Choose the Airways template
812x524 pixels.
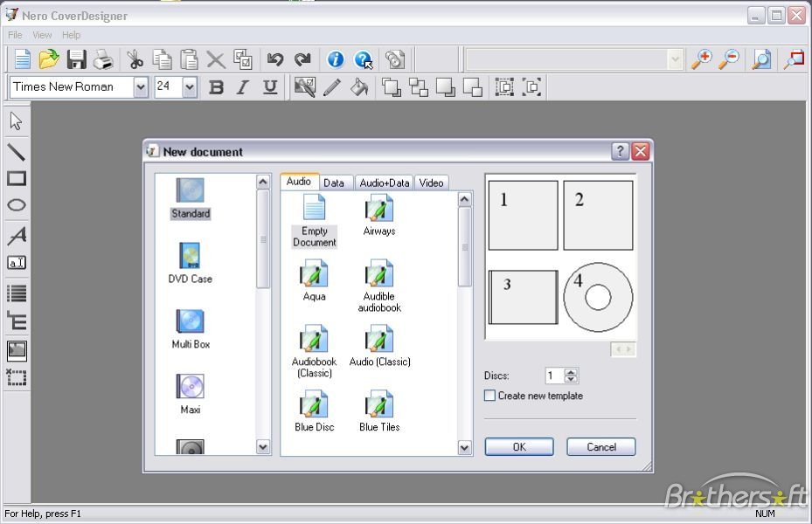point(379,215)
